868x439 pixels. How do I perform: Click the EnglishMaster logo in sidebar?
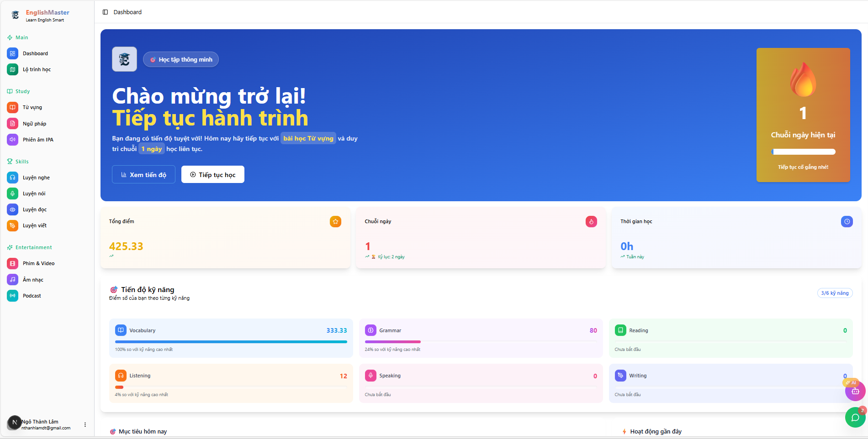click(x=15, y=15)
